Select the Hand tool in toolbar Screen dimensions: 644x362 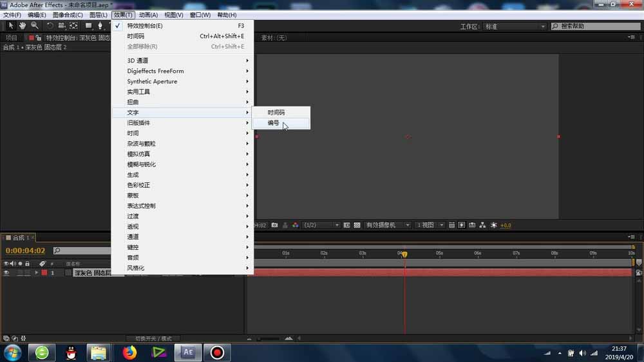click(x=23, y=26)
